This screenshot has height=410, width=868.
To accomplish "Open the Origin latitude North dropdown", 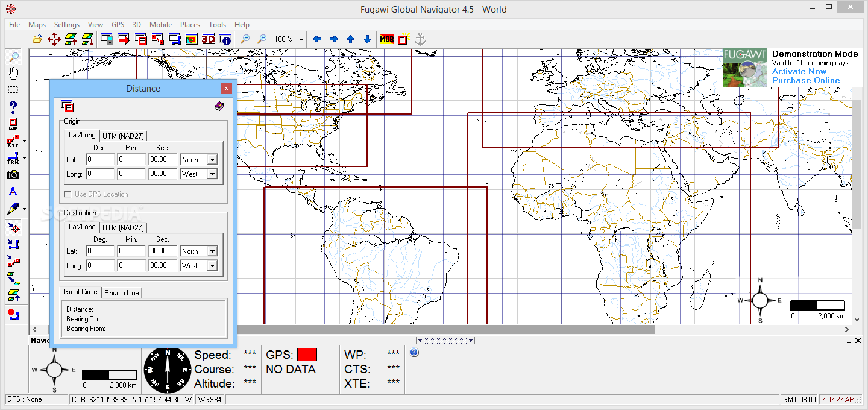I will [212, 160].
